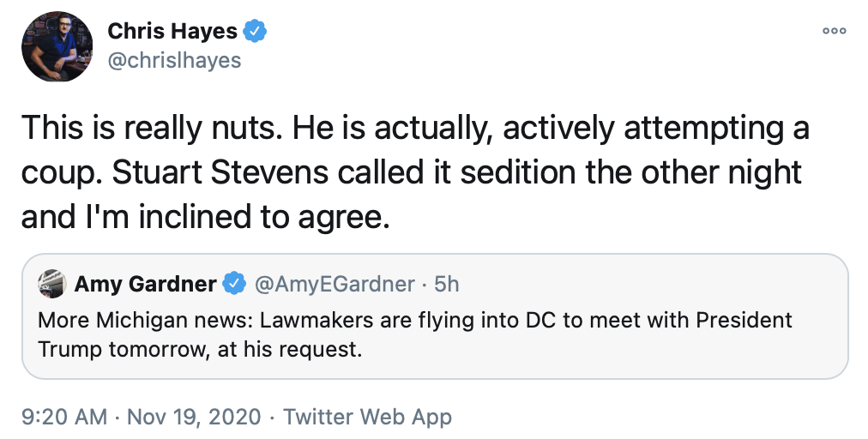Visit the @chrislhayes handle
The height and width of the screenshot is (439, 868).
[x=174, y=60]
